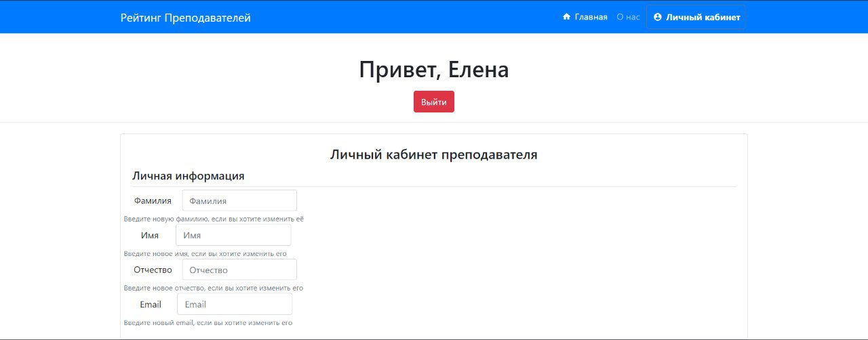
Task: Click the red Выйти button
Action: (434, 102)
